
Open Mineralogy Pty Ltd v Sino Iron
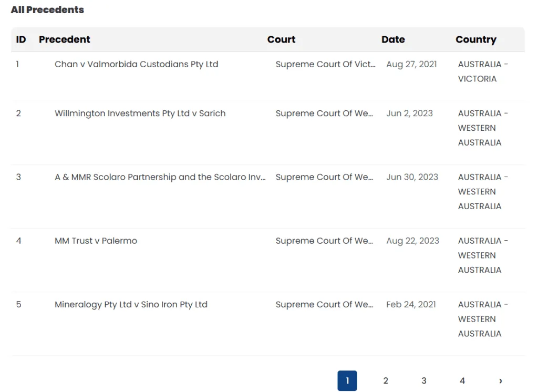pyautogui.click(x=131, y=304)
